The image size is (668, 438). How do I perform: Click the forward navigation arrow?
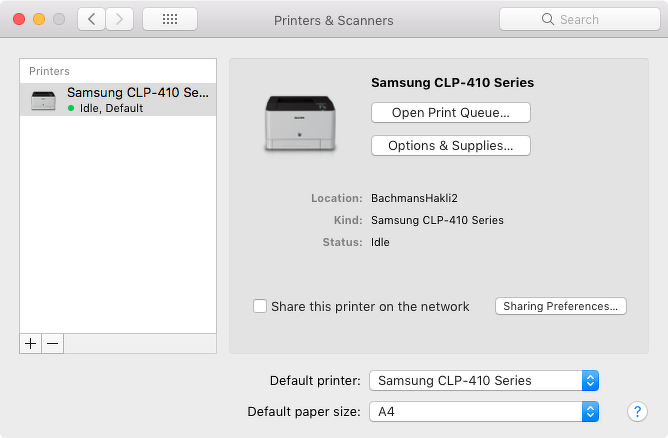tap(120, 19)
